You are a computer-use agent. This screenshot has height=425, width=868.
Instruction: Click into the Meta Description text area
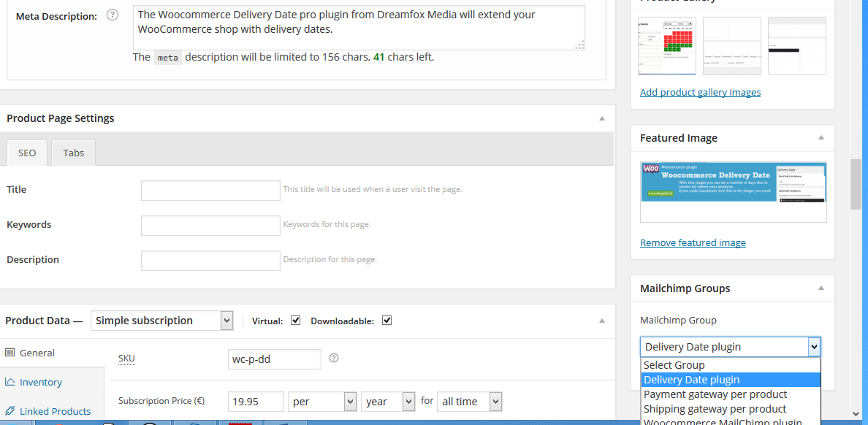[x=359, y=28]
